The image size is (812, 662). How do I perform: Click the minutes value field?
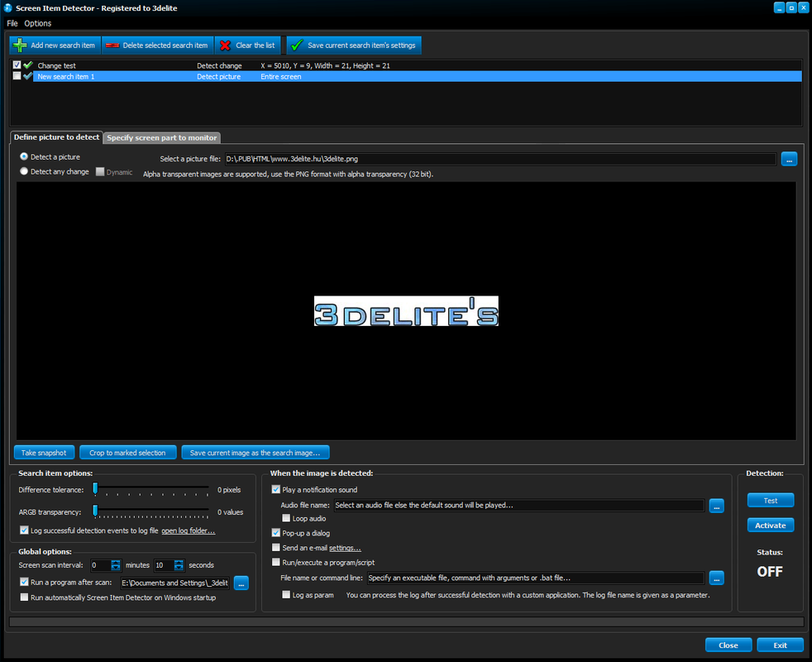click(100, 565)
